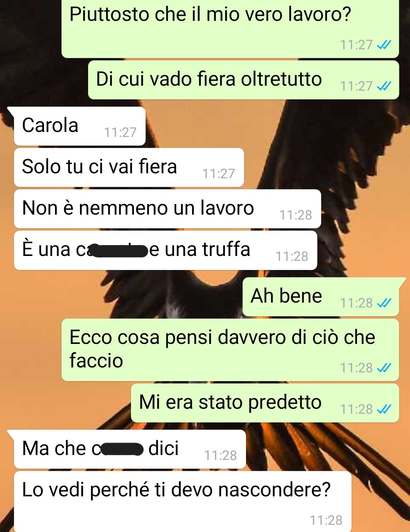The image size is (410, 532).
Task: Tap the double ticks on 'Ecco cosa pensi davvero' message
Action: click(384, 367)
